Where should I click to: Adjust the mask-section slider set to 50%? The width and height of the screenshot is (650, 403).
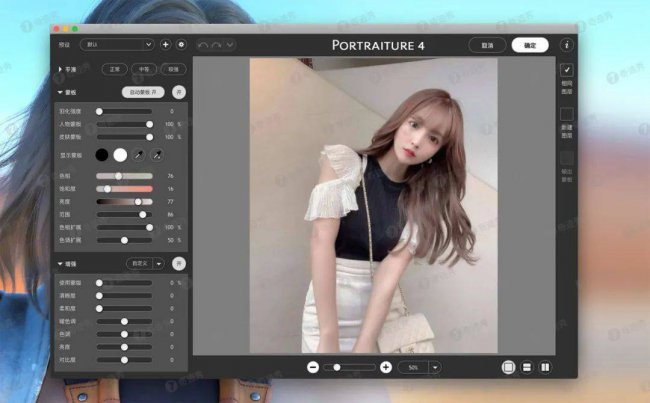(x=124, y=240)
